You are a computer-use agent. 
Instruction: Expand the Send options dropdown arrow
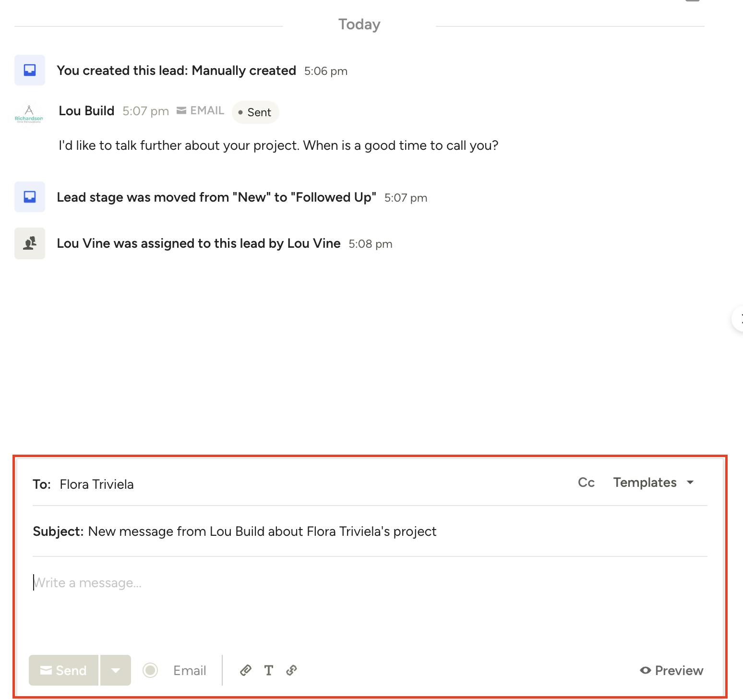click(116, 670)
